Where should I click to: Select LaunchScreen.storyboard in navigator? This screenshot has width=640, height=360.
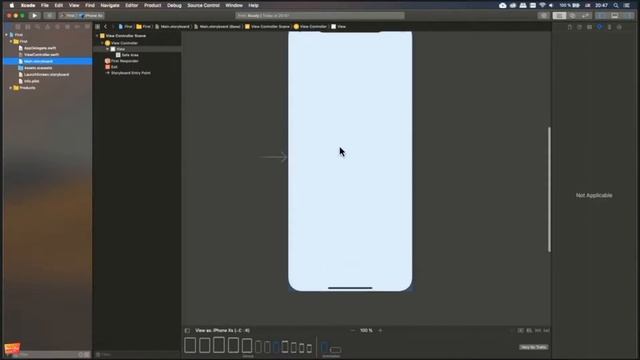tap(46, 75)
